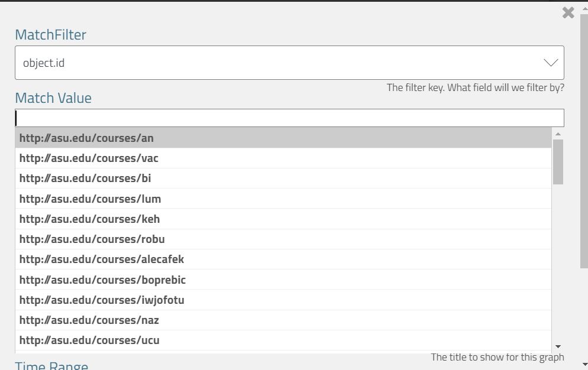The height and width of the screenshot is (370, 588).
Task: Choose the courses/robu suggestion
Action: pyautogui.click(x=92, y=239)
